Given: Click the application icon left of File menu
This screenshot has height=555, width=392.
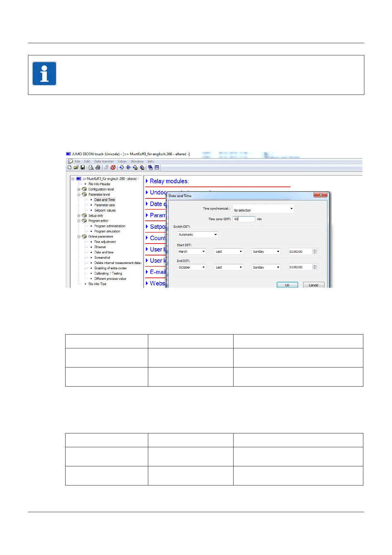Looking at the screenshot, I should [x=70, y=161].
